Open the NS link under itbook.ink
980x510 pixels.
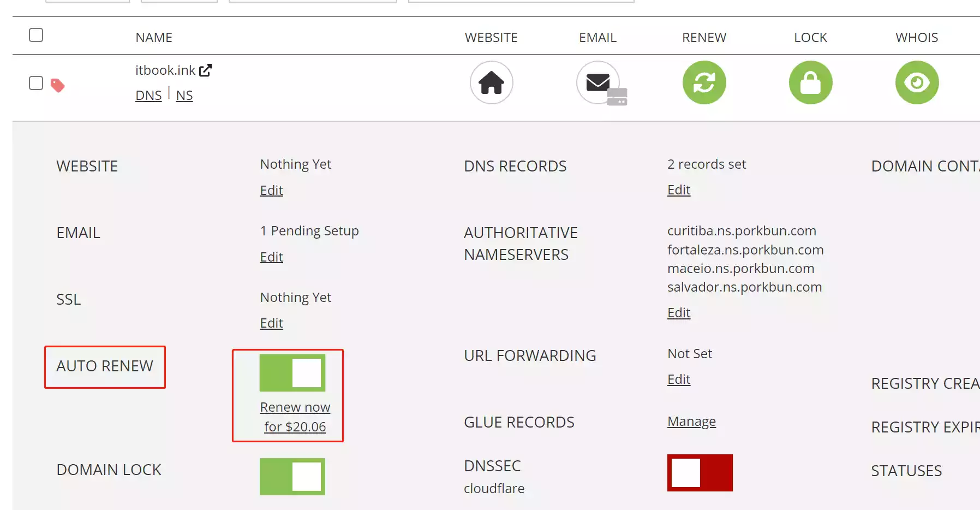[184, 96]
